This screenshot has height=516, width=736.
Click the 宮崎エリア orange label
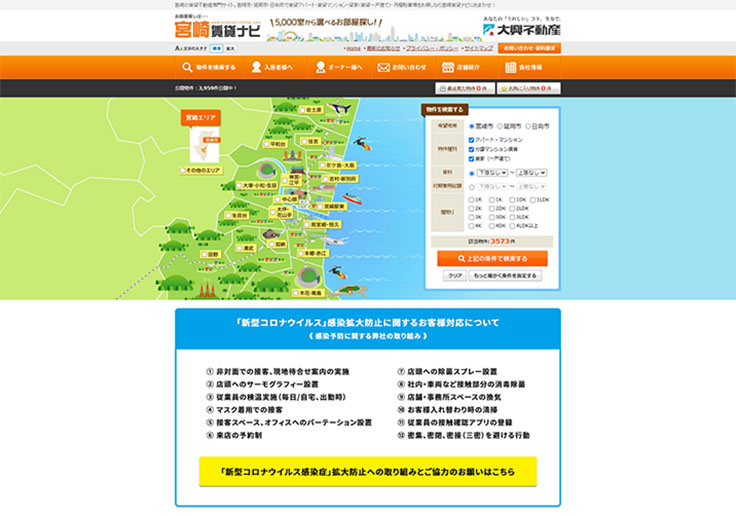tap(200, 117)
